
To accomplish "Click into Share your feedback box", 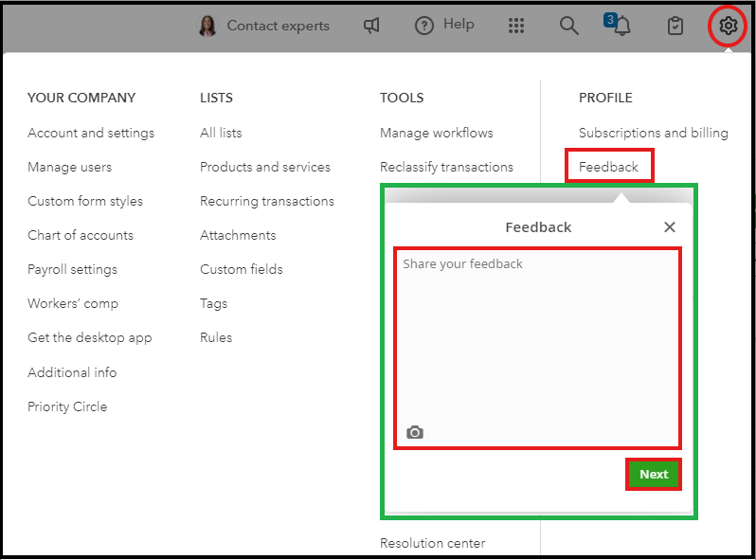I will 537,349.
